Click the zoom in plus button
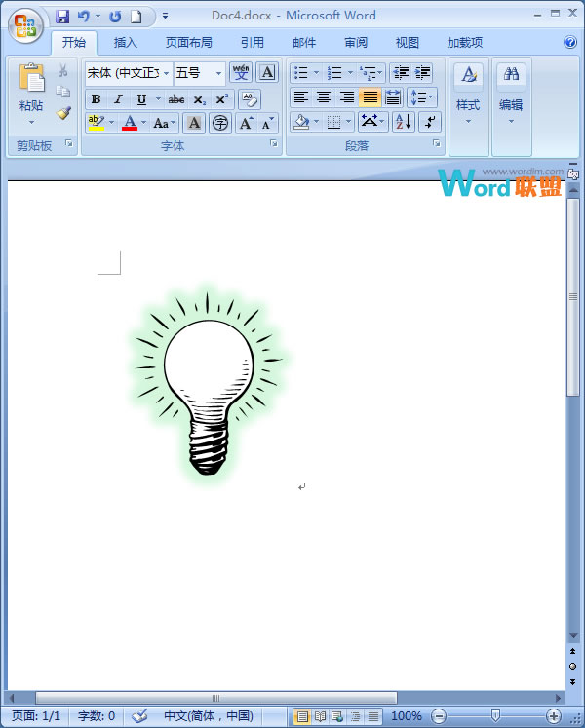The height and width of the screenshot is (728, 585). (554, 716)
